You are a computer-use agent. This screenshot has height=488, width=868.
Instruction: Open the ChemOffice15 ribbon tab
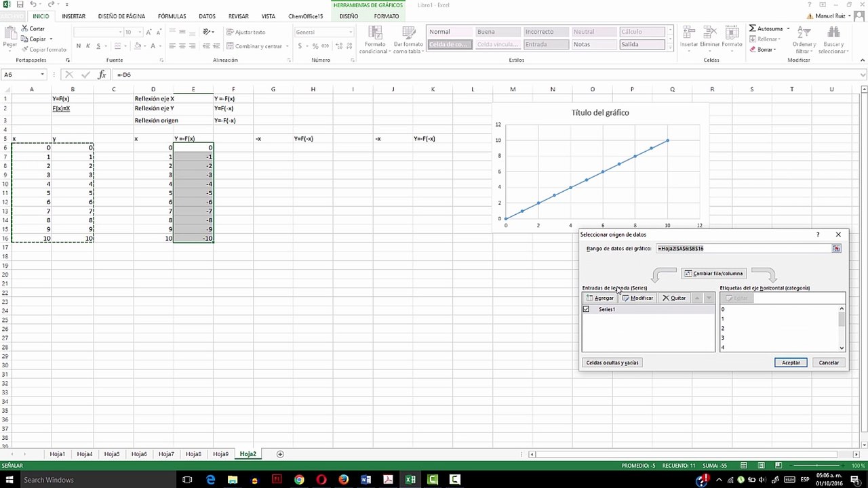(x=306, y=16)
